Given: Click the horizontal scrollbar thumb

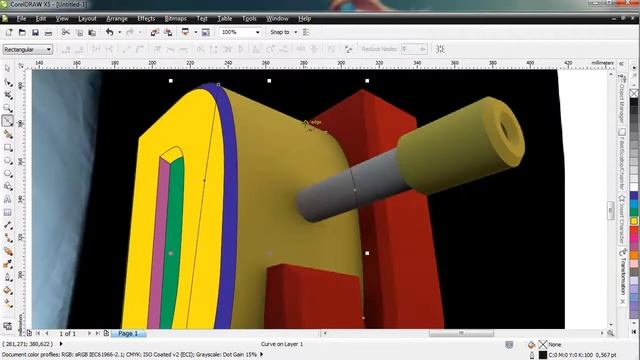Looking at the screenshot, I should tap(461, 333).
